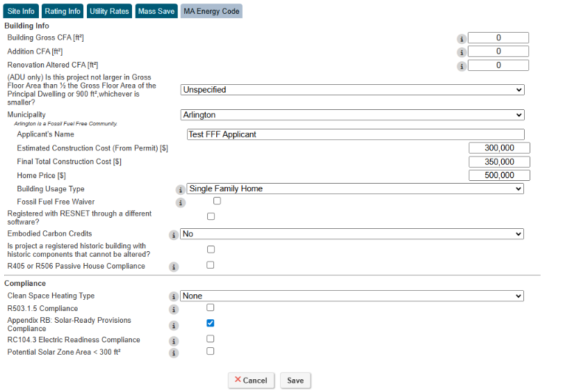Open the Municipality dropdown showing Arlington
This screenshot has height=391, width=588.
(x=352, y=115)
